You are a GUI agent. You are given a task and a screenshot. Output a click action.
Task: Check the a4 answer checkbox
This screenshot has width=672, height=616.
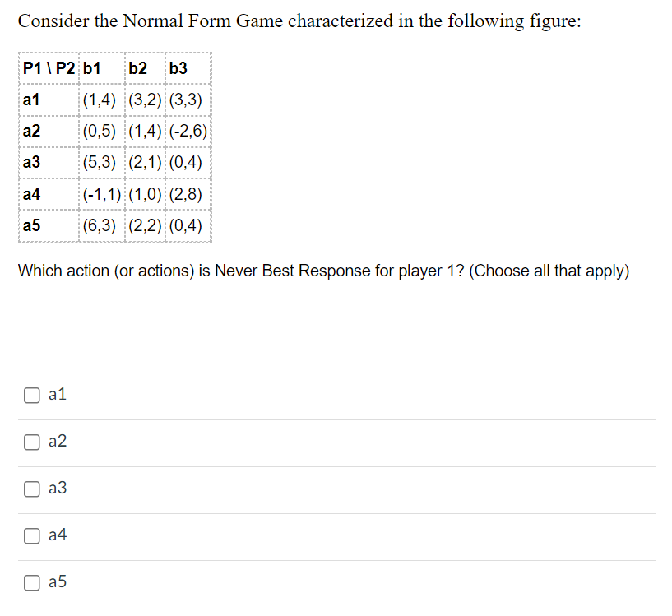coord(31,535)
